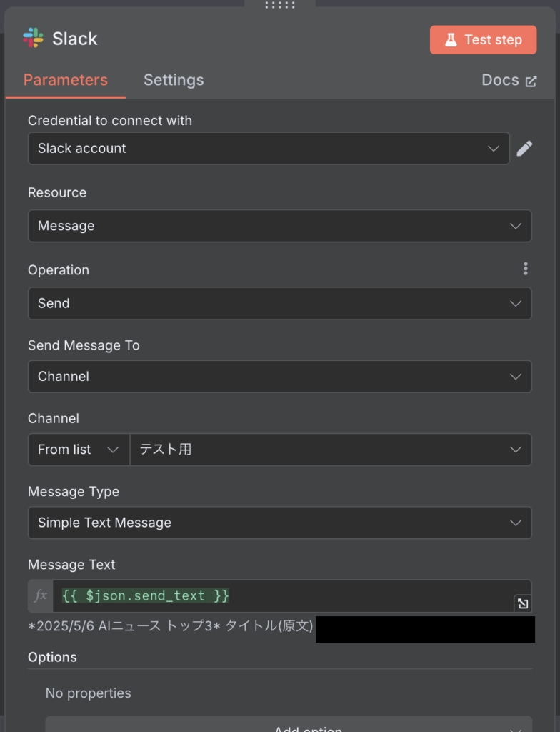Open the Operation three-dot options menu
Viewport: 560px width, 732px height.
point(526,269)
